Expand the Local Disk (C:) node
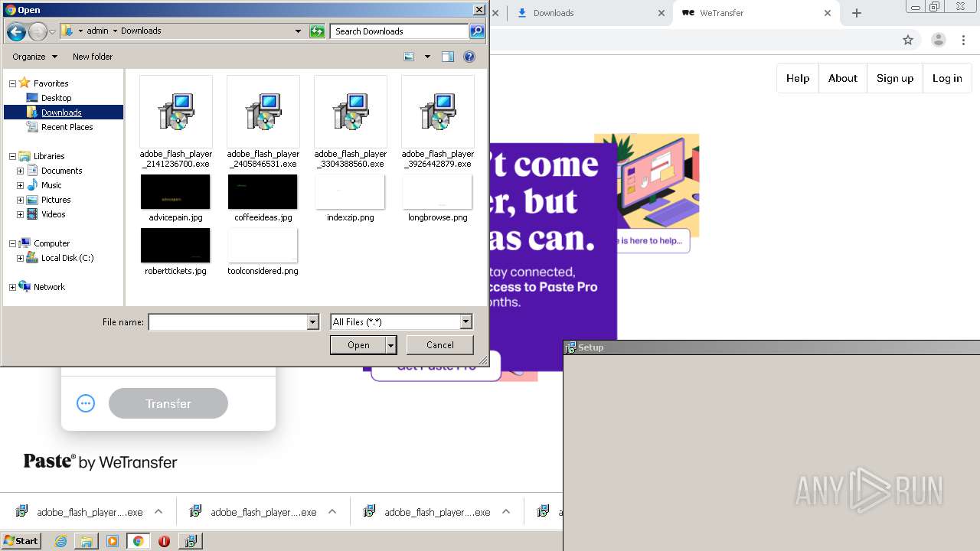This screenshot has height=551, width=980. point(20,258)
